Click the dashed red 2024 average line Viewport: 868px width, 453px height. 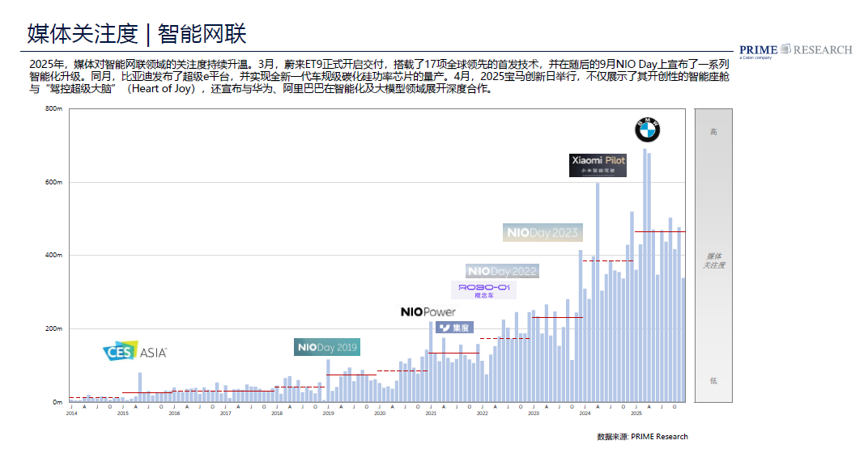click(x=608, y=260)
